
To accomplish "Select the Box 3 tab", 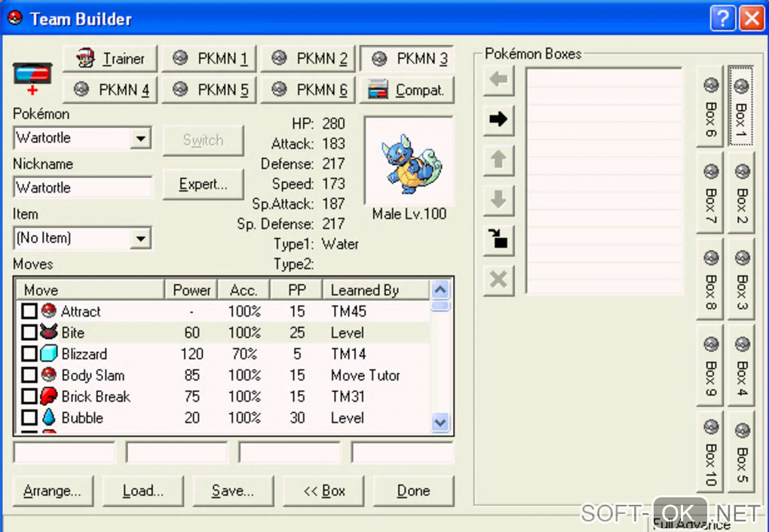I will 741,280.
